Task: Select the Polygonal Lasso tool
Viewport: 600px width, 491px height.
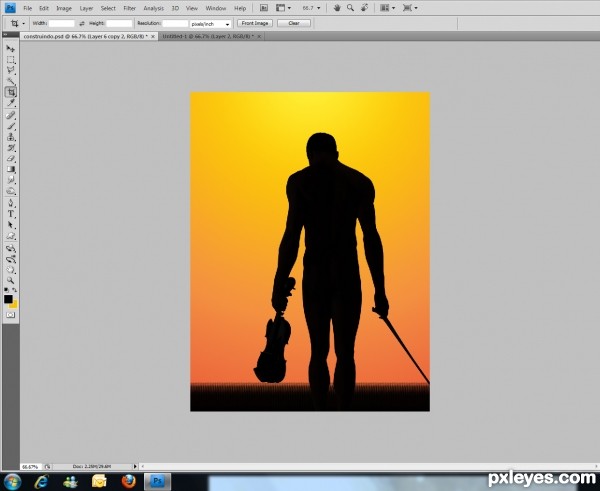Action: (10, 70)
